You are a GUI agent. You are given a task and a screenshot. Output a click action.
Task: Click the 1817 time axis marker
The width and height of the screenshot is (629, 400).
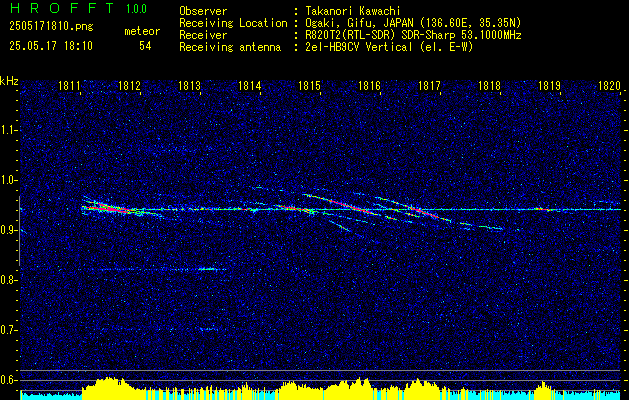click(x=429, y=85)
